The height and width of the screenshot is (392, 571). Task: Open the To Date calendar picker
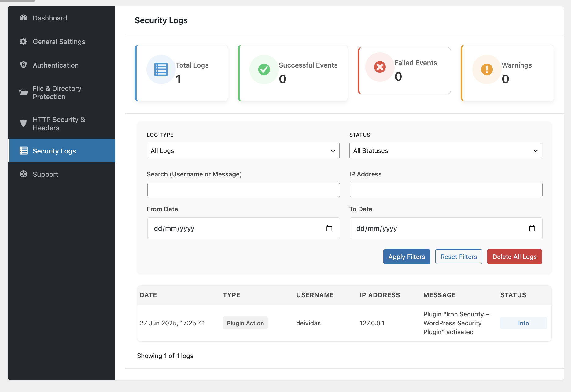pos(532,228)
